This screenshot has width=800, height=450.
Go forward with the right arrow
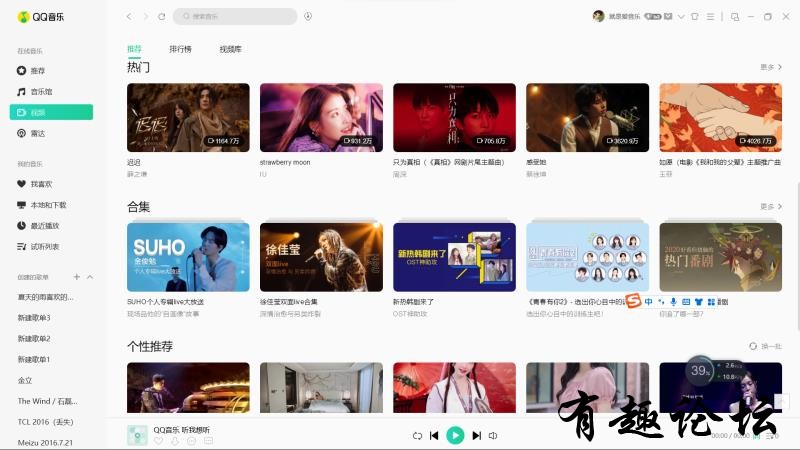point(145,16)
